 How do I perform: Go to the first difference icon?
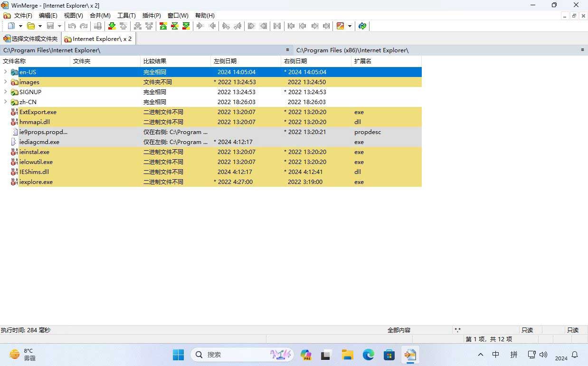click(x=163, y=26)
